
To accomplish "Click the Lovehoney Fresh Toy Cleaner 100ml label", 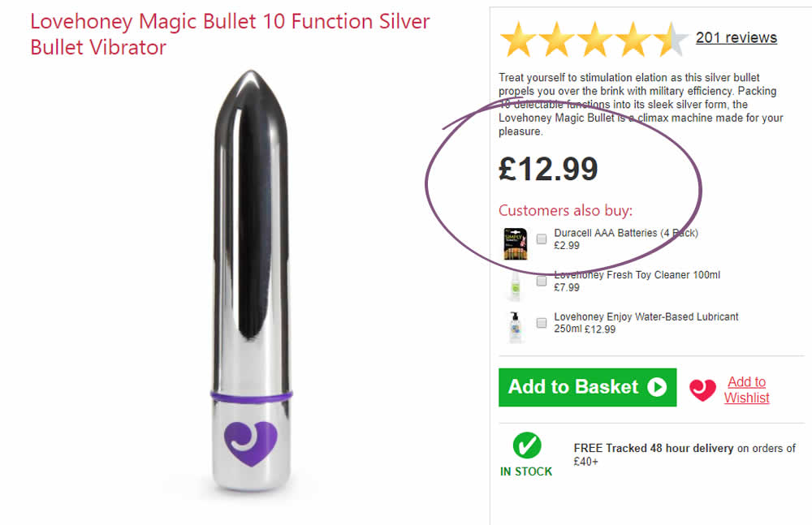I will [x=637, y=275].
